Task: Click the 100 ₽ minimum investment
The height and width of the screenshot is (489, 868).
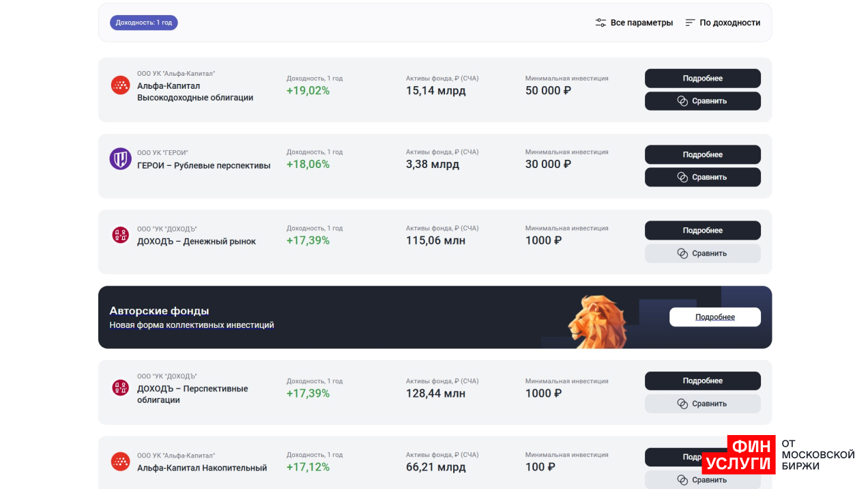Action: pos(540,467)
